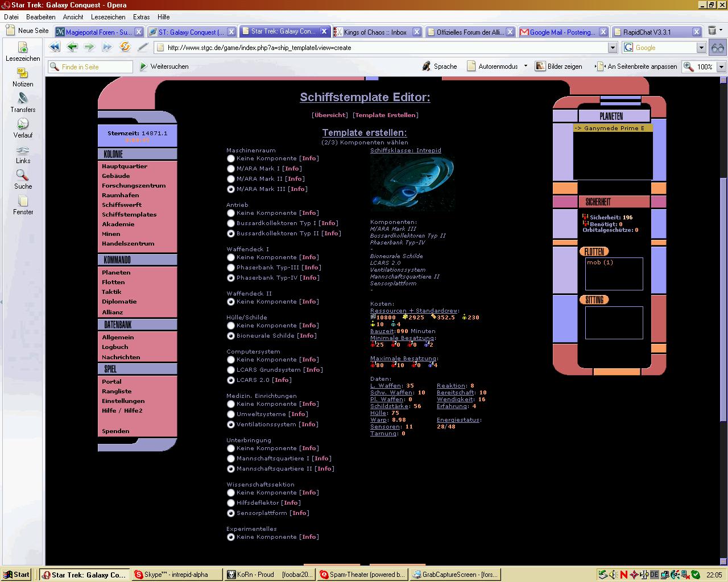Screen dimensions: 728x582
Task: Open the Lesezeichen bookmarks panel
Action: 23,51
